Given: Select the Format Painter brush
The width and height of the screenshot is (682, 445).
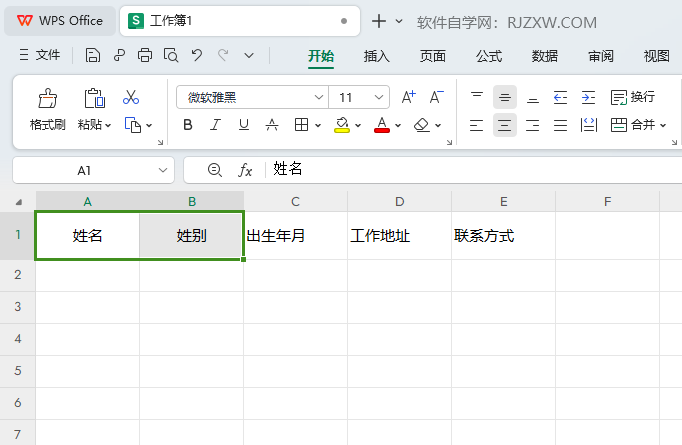Looking at the screenshot, I should coord(47,98).
